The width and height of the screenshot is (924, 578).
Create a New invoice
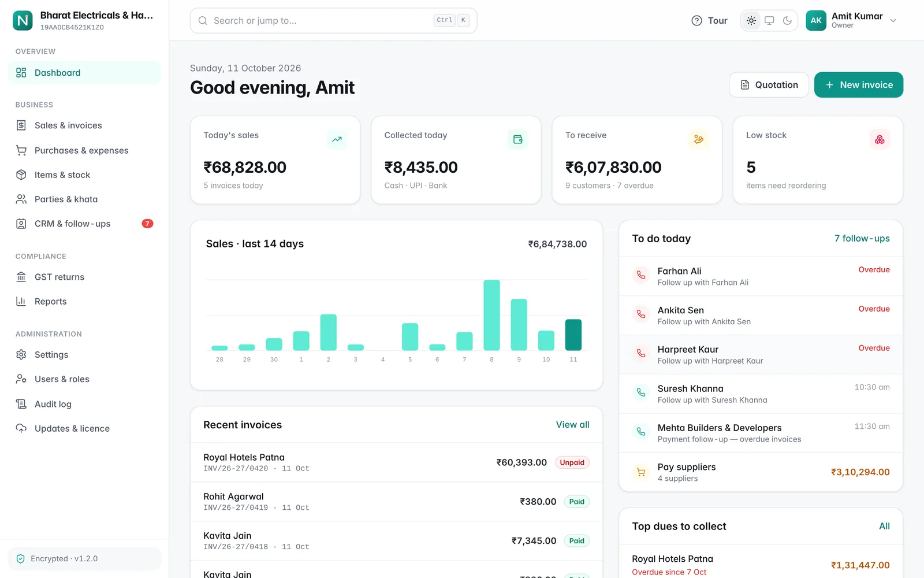click(x=859, y=85)
